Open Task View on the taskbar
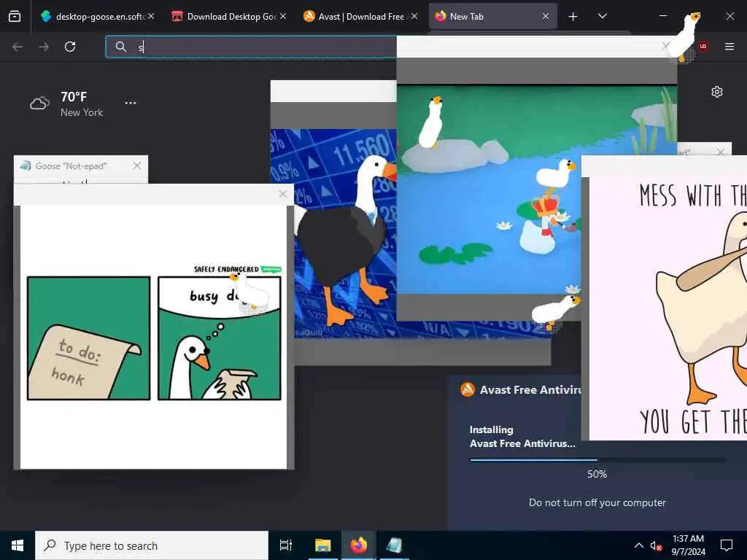 (x=286, y=545)
